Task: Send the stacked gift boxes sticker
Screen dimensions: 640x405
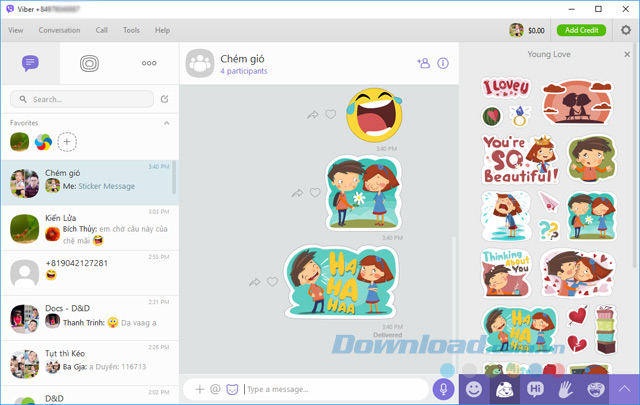Action: click(x=605, y=330)
